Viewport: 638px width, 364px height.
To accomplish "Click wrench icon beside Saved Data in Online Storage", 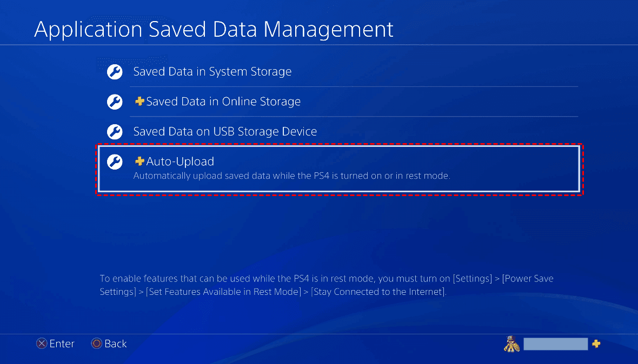I will click(115, 102).
